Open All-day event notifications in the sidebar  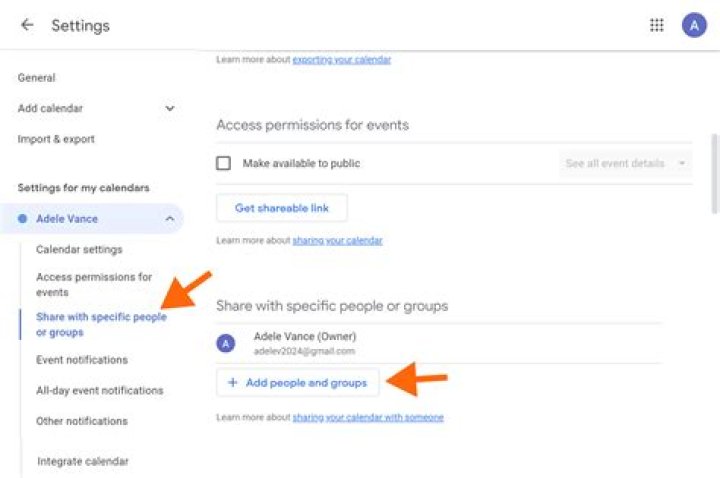(x=100, y=390)
